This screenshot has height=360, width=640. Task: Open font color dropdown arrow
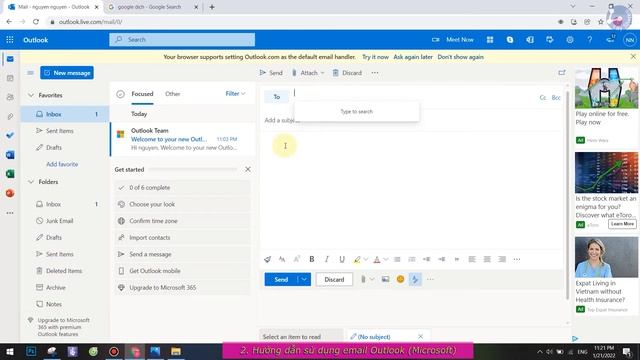coord(386,259)
